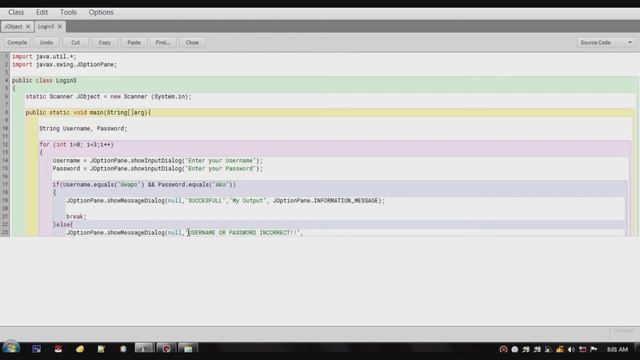Click the 'import java.util.*;' line

click(x=44, y=56)
